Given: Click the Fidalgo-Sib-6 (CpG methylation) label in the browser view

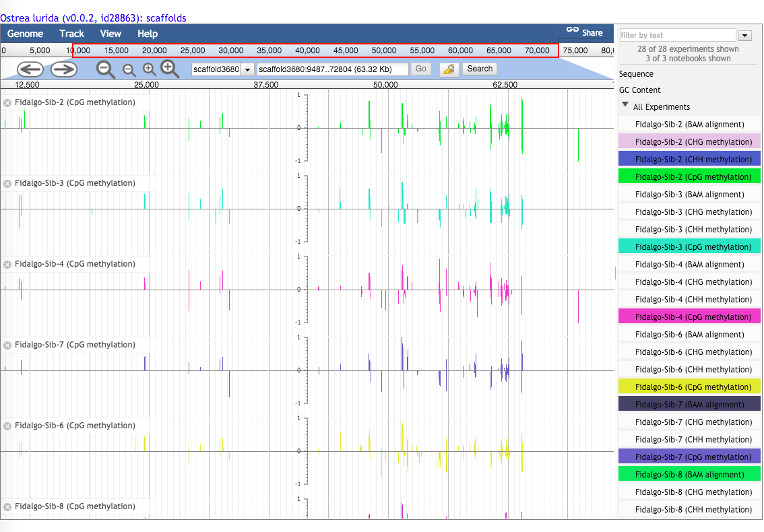Looking at the screenshot, I should pos(75,426).
